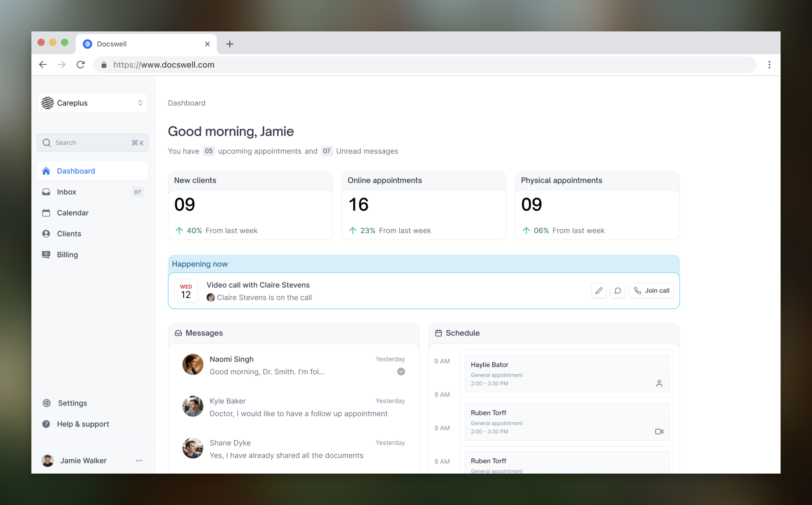Click the 40% increase arrow under New clients
The height and width of the screenshot is (505, 812).
click(179, 230)
